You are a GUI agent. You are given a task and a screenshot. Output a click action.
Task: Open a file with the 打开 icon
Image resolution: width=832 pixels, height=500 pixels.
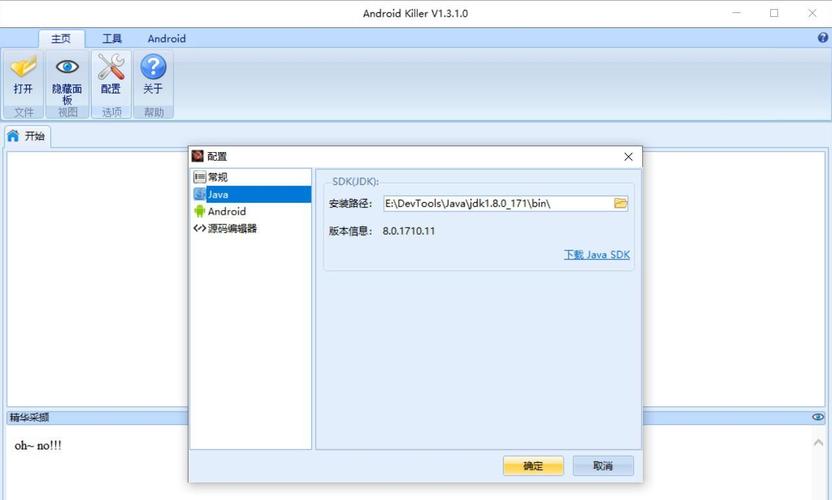23,75
